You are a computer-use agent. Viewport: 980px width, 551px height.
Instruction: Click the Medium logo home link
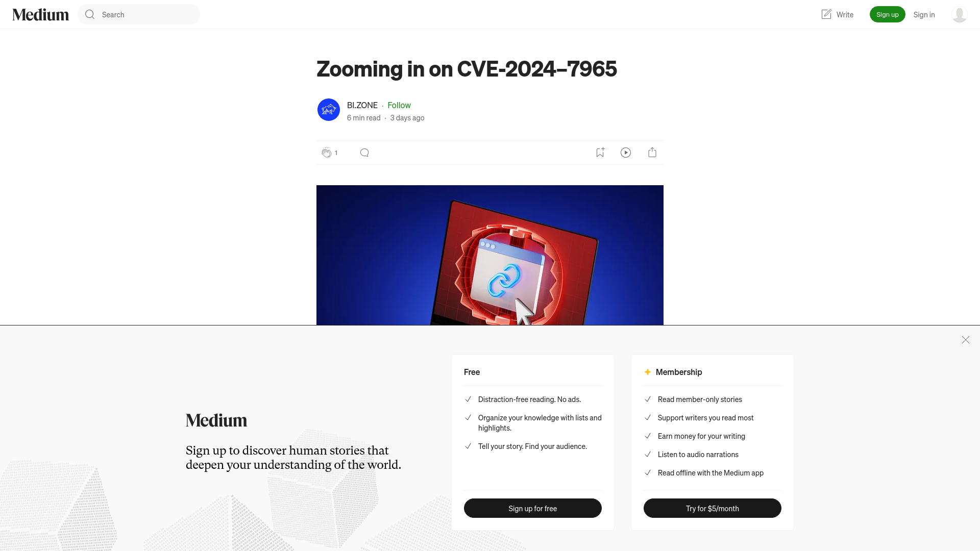click(x=40, y=14)
